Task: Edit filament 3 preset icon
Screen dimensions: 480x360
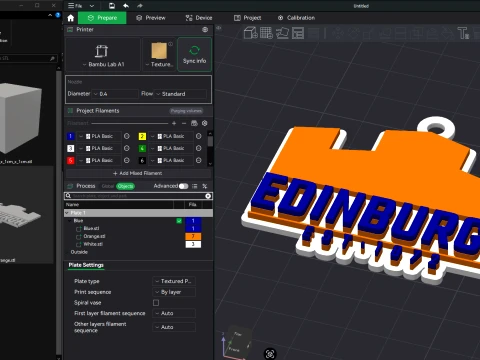Action: pos(127,148)
